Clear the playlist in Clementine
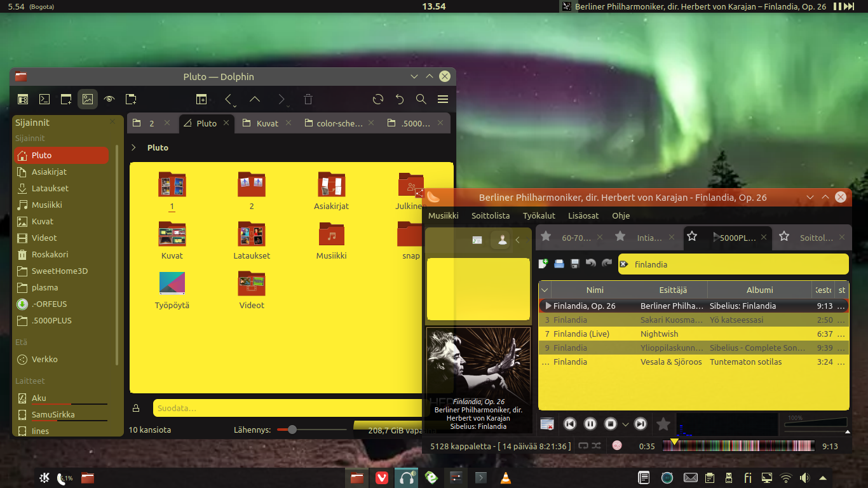Screen dimensions: 868x488 coord(546,424)
